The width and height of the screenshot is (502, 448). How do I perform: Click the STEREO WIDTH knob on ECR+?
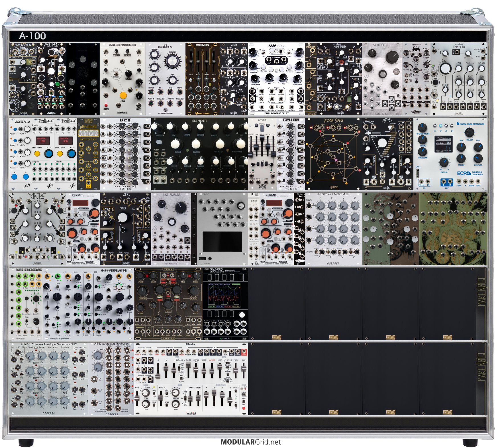422,127
